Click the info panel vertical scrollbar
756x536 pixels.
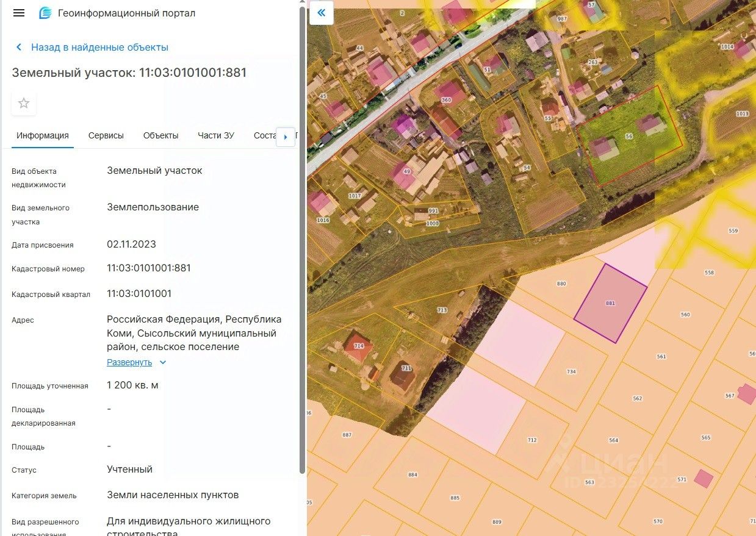tap(302, 241)
